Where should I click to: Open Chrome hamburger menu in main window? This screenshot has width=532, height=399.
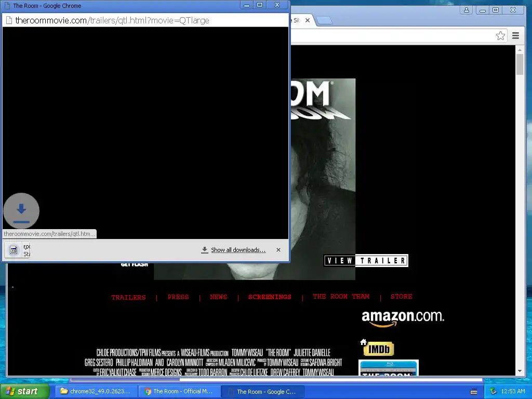click(516, 36)
